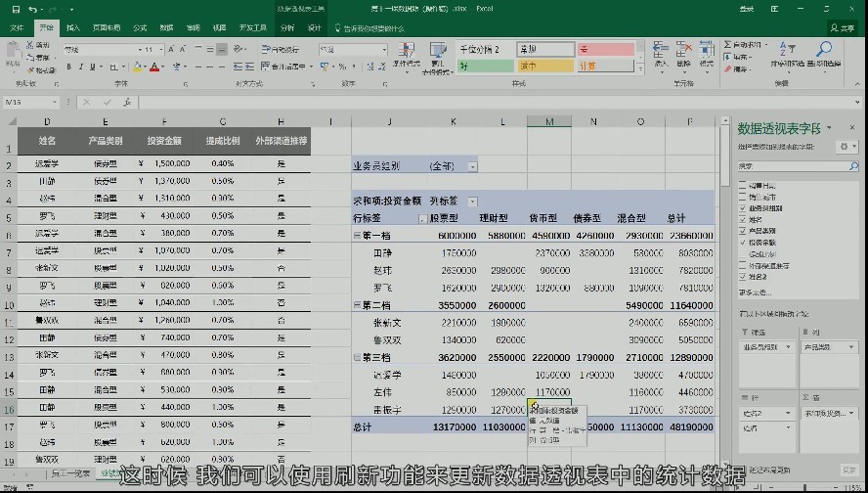Click the italic I formatting icon
The image size is (868, 493).
81,67
